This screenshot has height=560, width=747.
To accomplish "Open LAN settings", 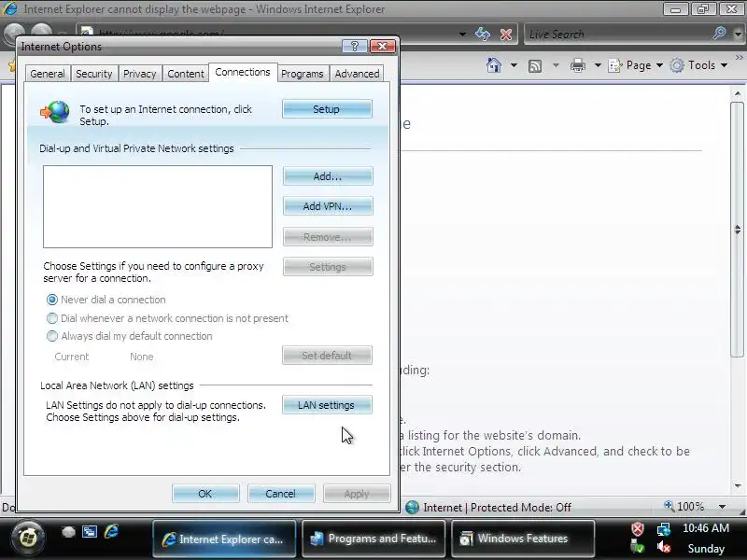I will 327,405.
